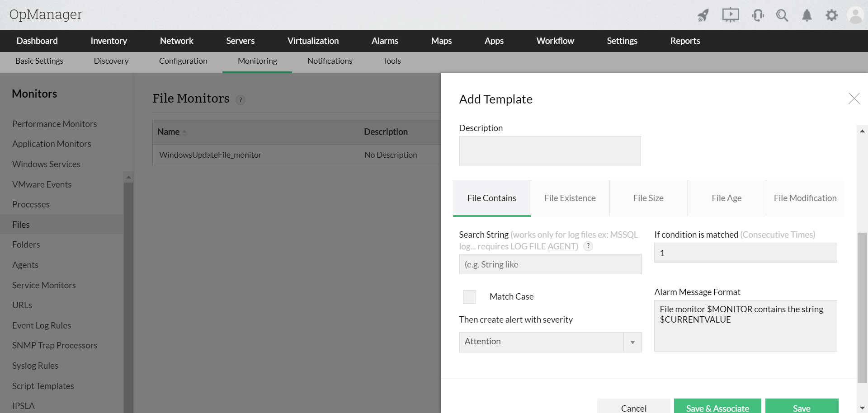Switch to the File Modification tab
Viewport: 868px width, 413px height.
[805, 198]
